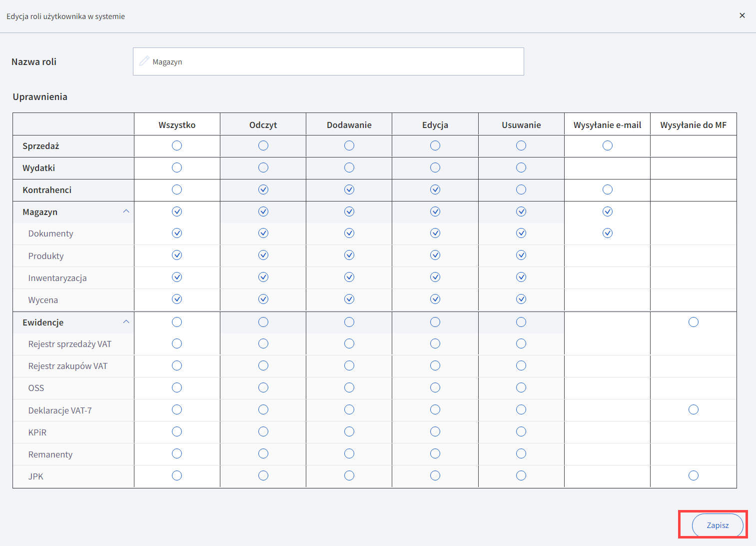Image resolution: width=756 pixels, height=546 pixels.
Task: Uncheck Edycja permission for Produkty
Action: 435,255
